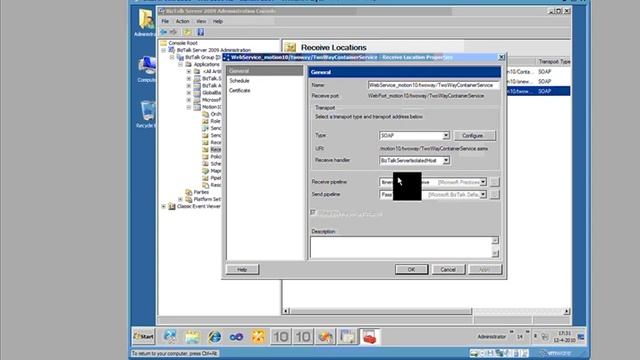Click right arrow of horizontal scrollbar

click(x=567, y=311)
